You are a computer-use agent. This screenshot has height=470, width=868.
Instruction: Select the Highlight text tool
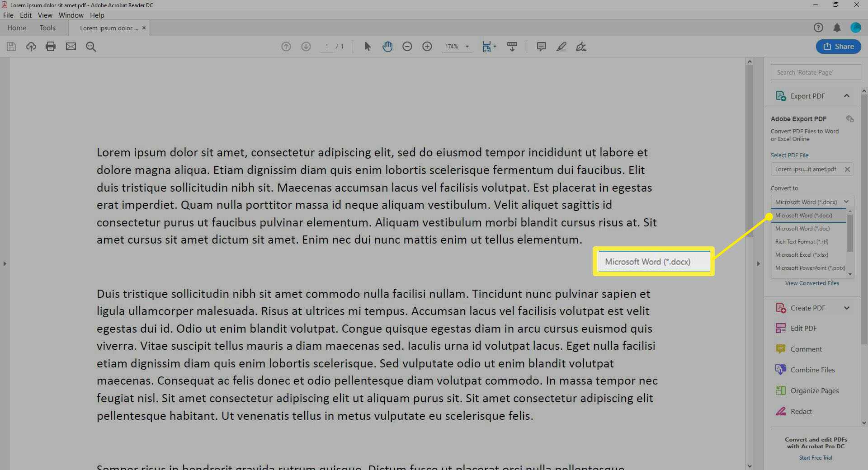pos(561,47)
